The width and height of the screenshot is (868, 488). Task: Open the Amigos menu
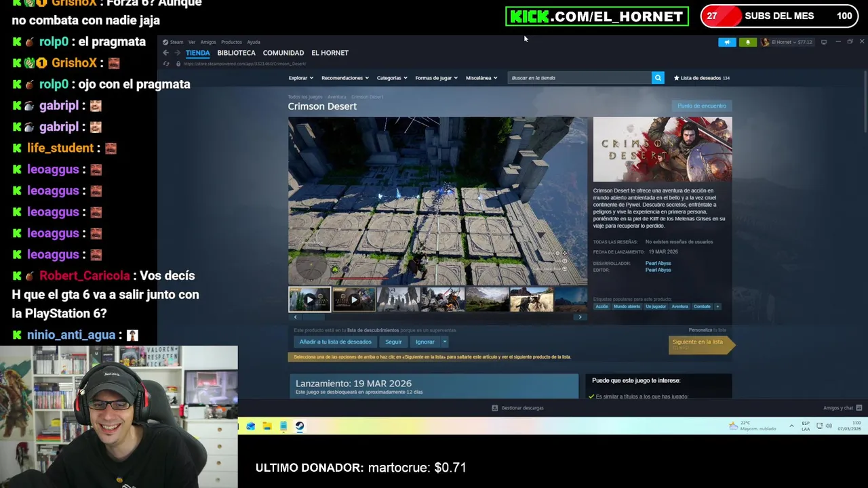[208, 42]
